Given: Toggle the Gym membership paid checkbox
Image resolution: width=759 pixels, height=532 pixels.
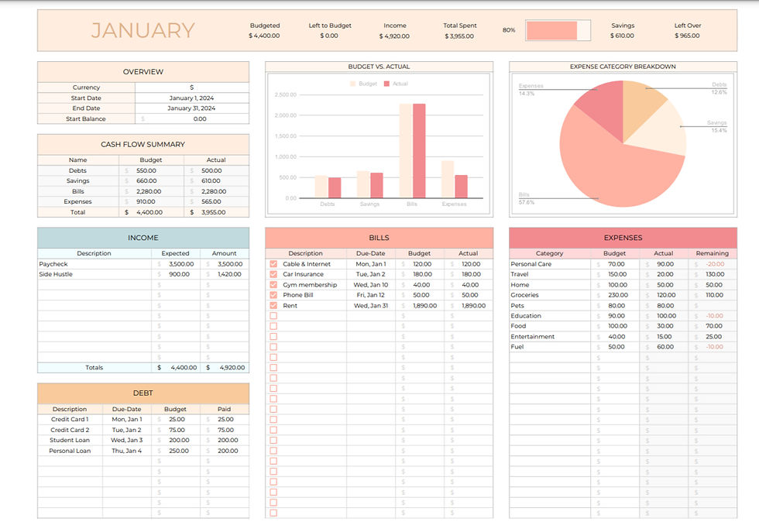Looking at the screenshot, I should (x=273, y=284).
